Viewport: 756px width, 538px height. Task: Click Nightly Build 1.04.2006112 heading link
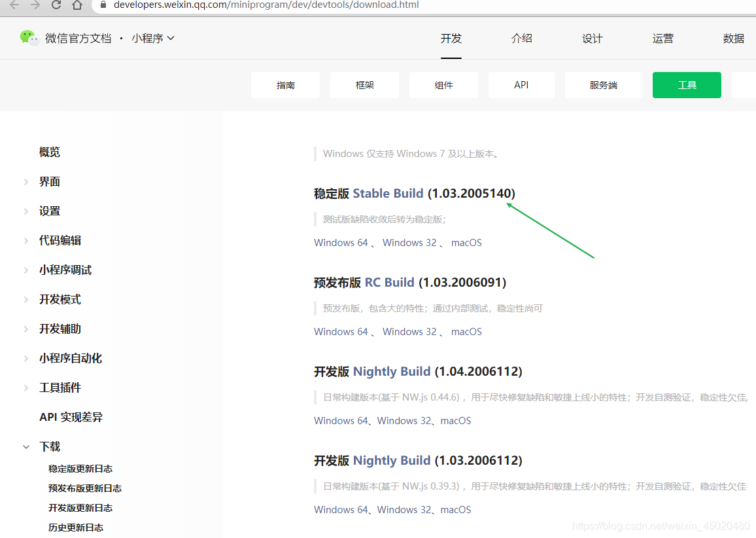point(392,372)
